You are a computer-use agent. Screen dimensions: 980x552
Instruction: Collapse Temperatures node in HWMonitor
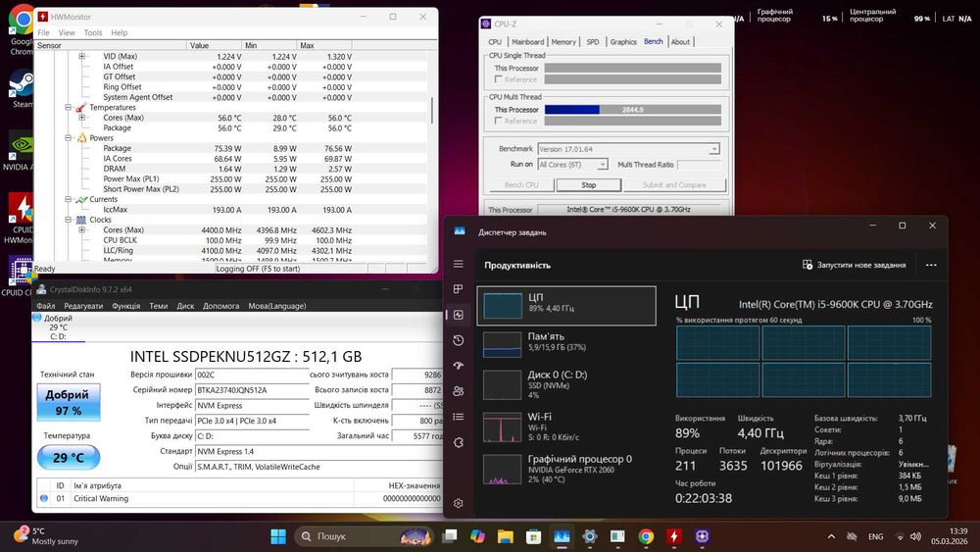(69, 108)
